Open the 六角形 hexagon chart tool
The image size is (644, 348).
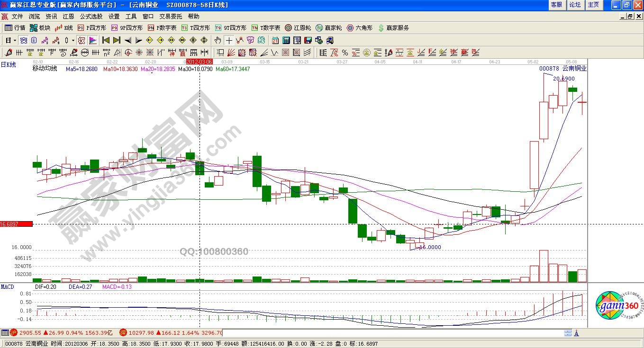click(x=360, y=28)
